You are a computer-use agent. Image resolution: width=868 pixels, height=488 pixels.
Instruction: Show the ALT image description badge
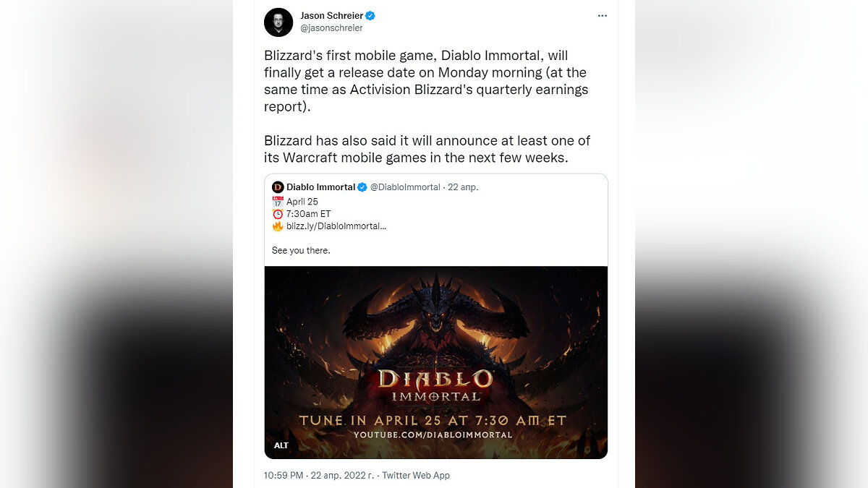(x=281, y=445)
